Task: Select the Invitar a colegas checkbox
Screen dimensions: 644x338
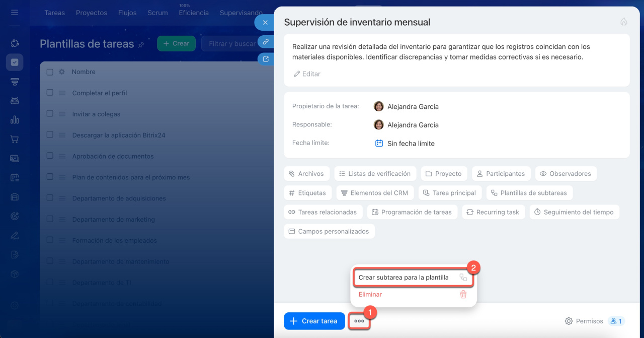Action: [50, 114]
